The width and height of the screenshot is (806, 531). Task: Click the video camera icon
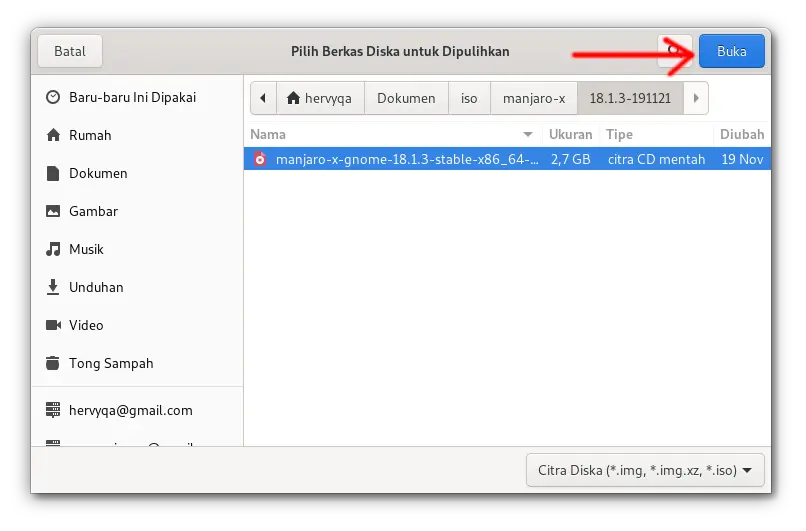53,325
